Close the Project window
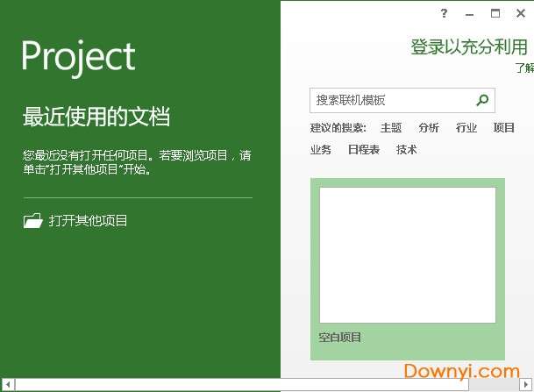Viewport: 534px width, 392px height. [x=521, y=14]
